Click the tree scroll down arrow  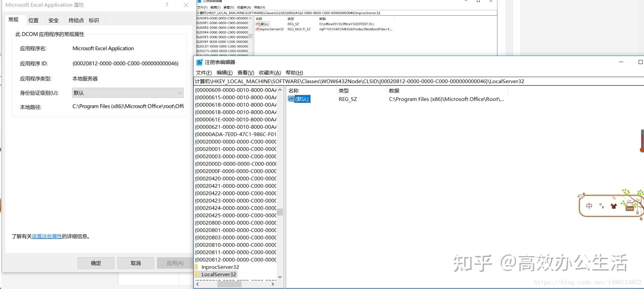tap(280, 277)
